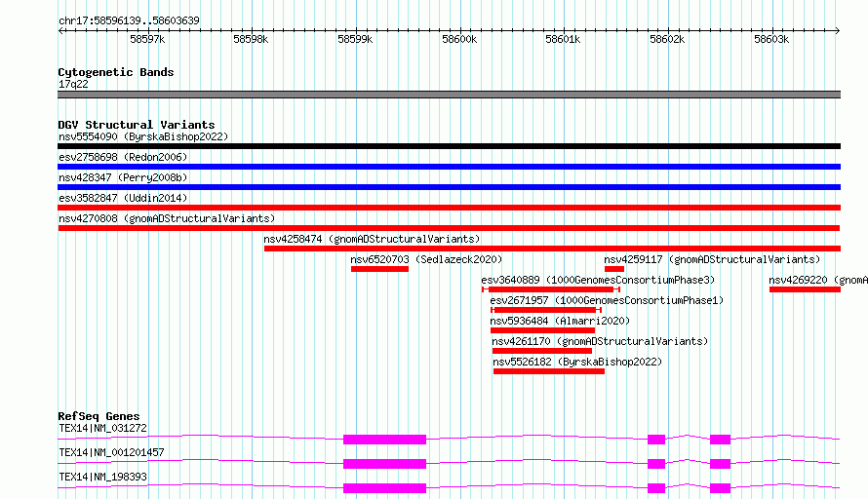Screen dimensions: 868x499
Task: Select the nsv6520703 (Sedlazeck2020) label
Action: pyautogui.click(x=426, y=259)
